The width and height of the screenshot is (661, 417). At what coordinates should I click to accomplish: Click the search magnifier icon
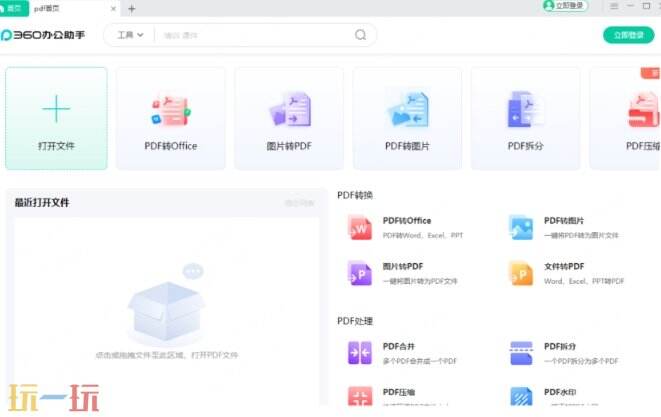tap(360, 35)
